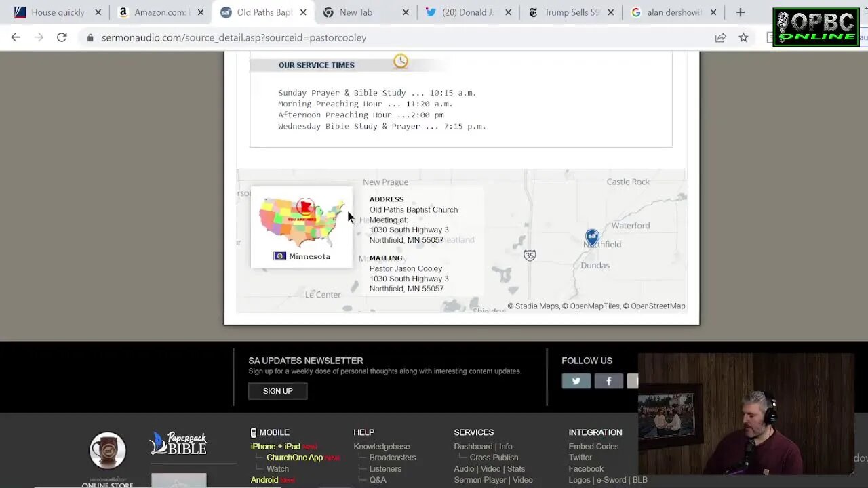Open the iPhone + iPad link

pos(275,447)
